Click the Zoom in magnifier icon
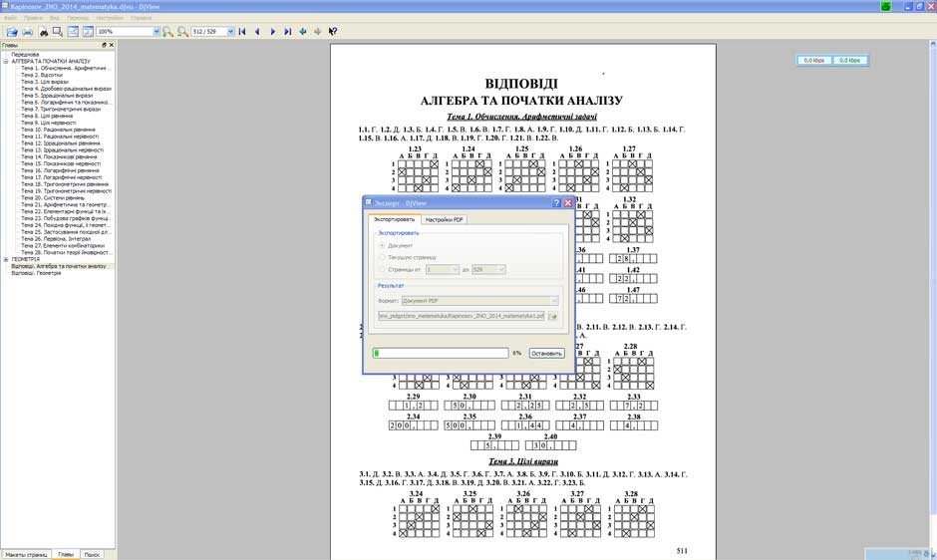 (167, 32)
